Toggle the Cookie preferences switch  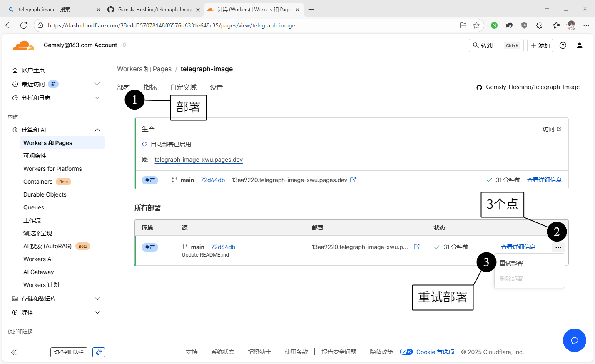tap(406, 352)
